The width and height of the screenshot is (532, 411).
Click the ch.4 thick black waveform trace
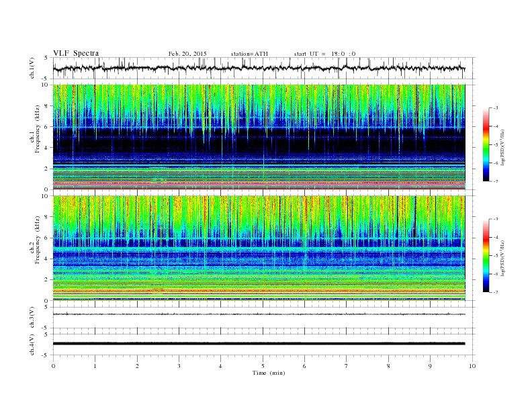(x=259, y=344)
